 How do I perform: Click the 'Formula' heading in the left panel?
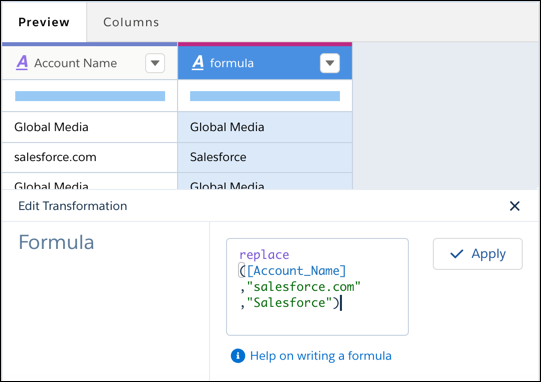(56, 242)
